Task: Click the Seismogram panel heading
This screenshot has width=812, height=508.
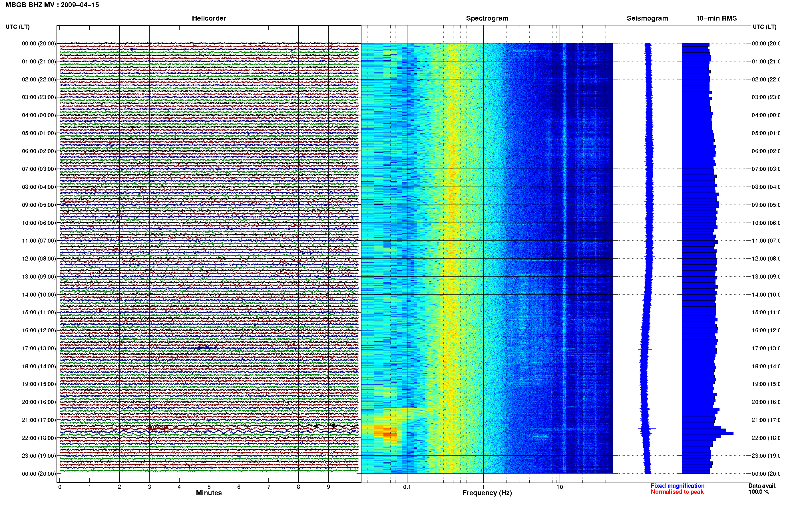Action: [x=647, y=19]
